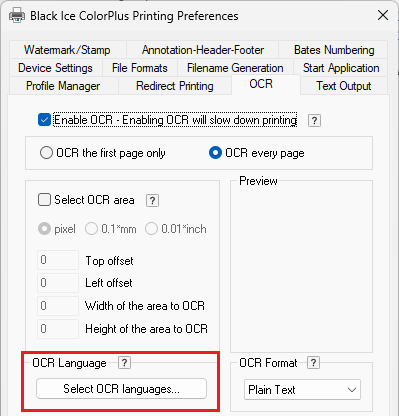Go to the File Formats tab

click(140, 68)
